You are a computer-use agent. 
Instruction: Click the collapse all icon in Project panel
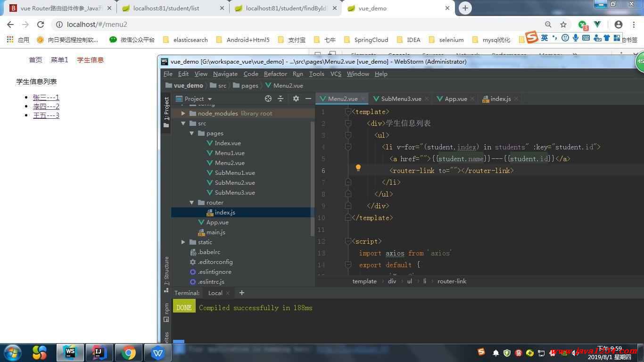[281, 99]
